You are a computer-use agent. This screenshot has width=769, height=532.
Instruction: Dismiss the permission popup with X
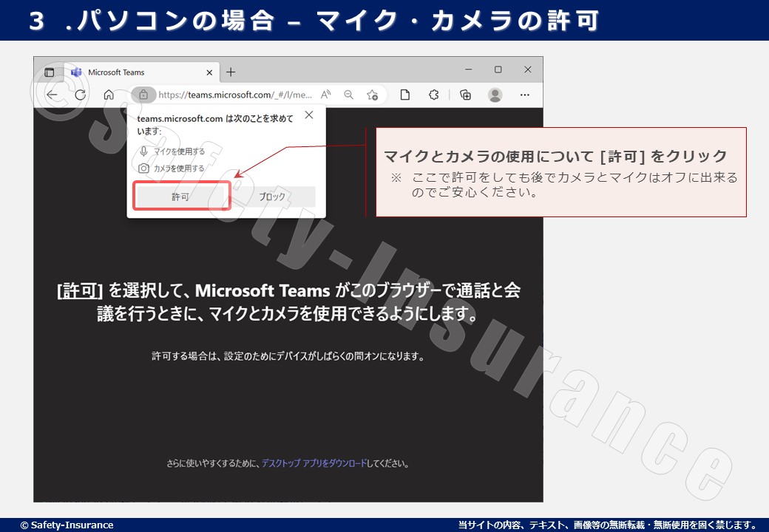click(309, 115)
